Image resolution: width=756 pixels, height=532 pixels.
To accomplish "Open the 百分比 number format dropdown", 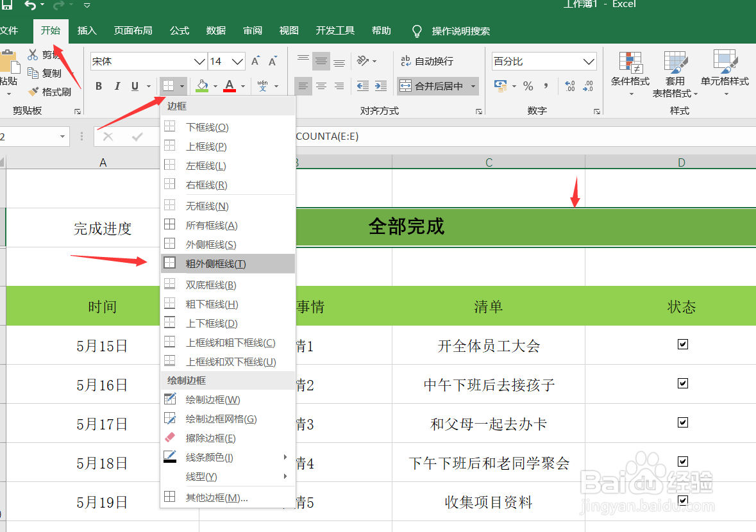I will tap(589, 61).
